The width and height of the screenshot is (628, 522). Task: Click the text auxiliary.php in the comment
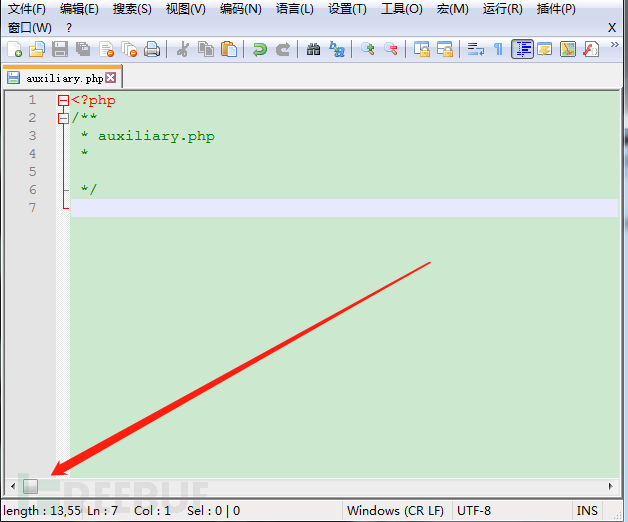156,136
